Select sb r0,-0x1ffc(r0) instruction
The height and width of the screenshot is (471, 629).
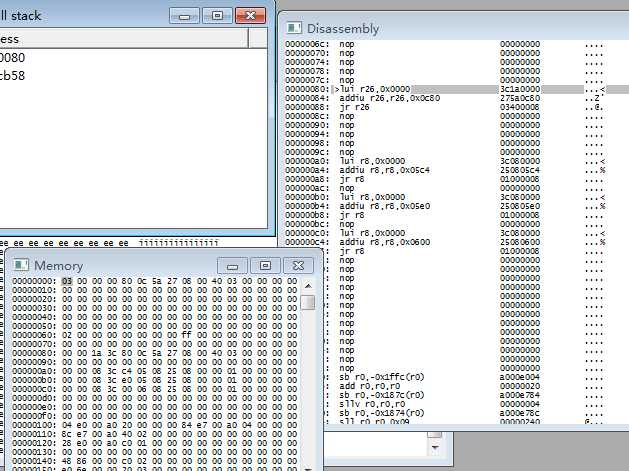pyautogui.click(x=381, y=377)
